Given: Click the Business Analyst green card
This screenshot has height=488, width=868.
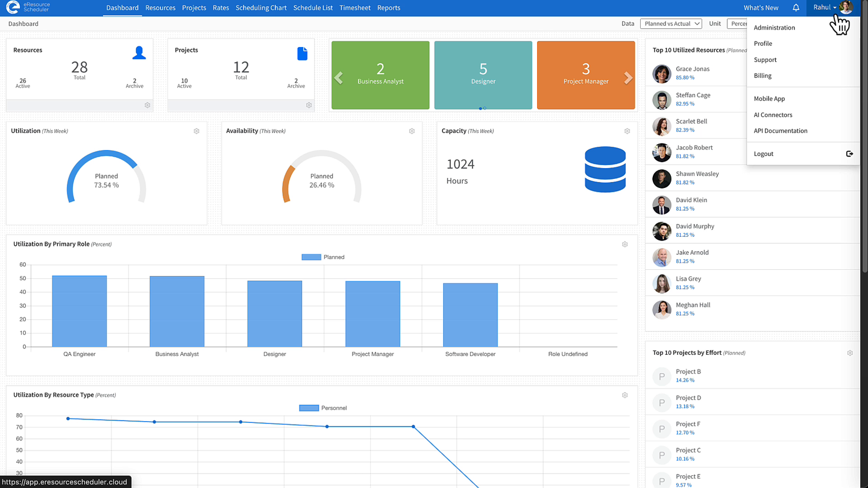Looking at the screenshot, I should point(380,75).
